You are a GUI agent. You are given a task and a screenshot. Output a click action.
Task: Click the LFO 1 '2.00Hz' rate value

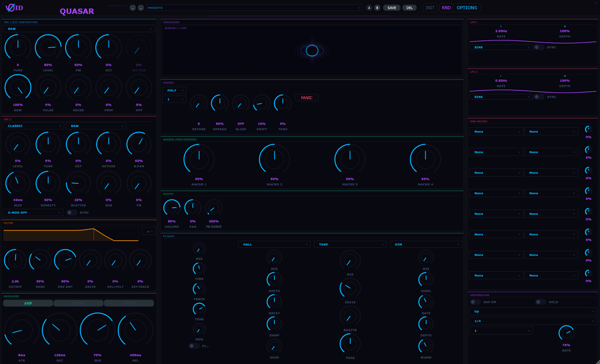[x=501, y=31]
